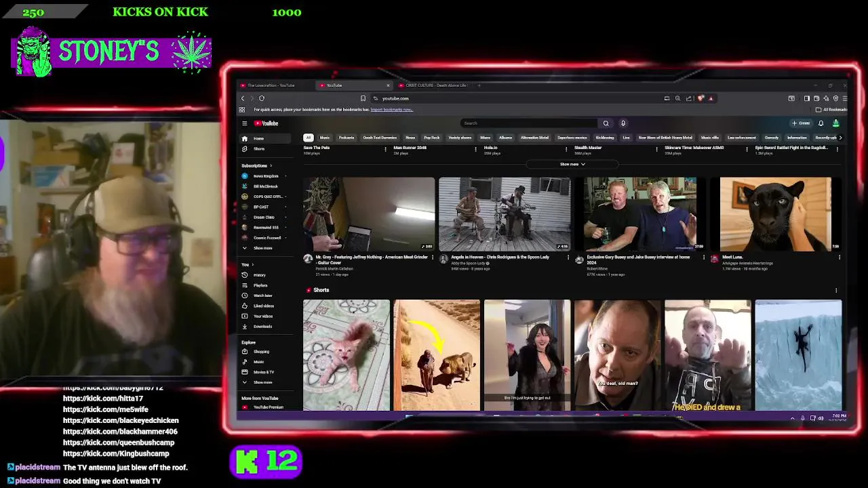This screenshot has width=868, height=488.
Task: Show more filter chips with the right arrow
Action: (840, 138)
